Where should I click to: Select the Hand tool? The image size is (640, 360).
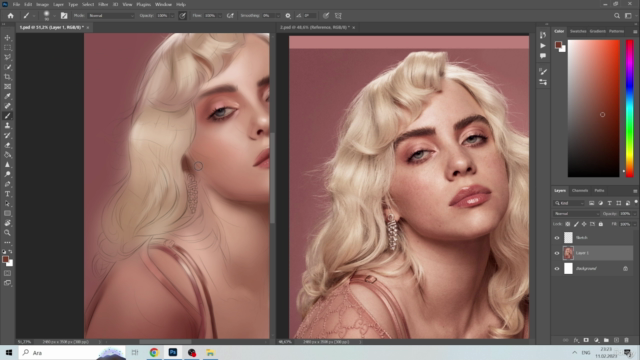pyautogui.click(x=7, y=223)
